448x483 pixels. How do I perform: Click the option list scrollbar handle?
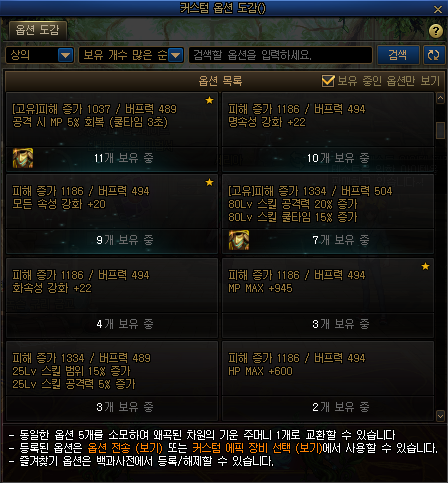tap(440, 130)
